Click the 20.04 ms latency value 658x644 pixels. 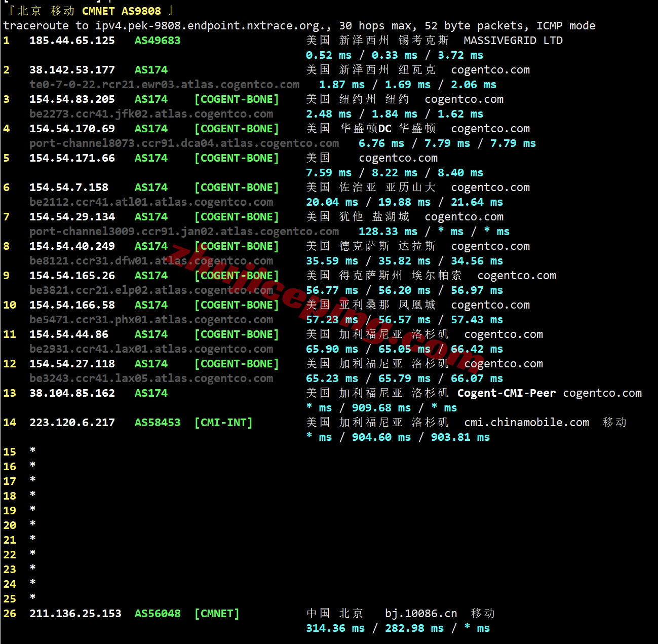(x=332, y=202)
